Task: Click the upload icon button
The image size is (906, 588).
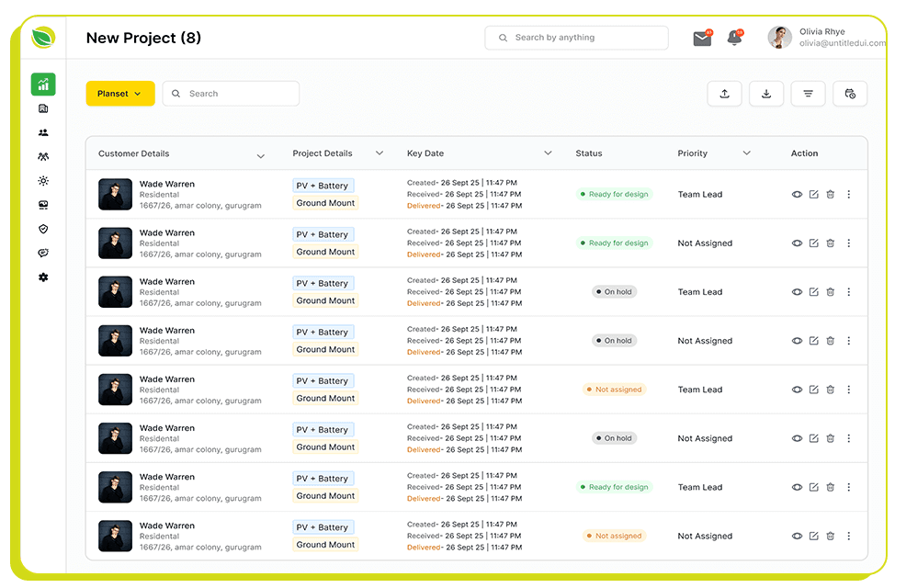Action: [724, 94]
